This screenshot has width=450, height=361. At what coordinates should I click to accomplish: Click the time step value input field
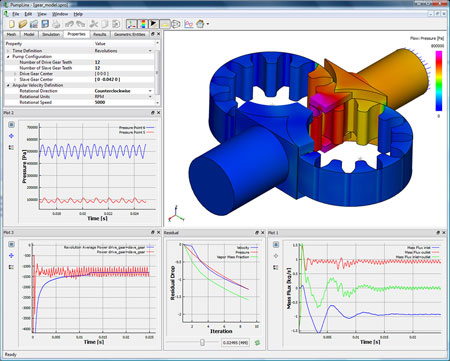(236, 342)
